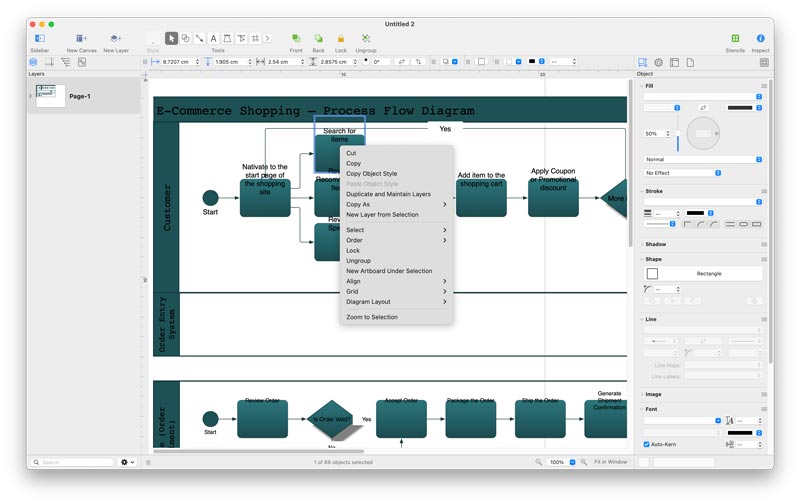The image size is (800, 504).
Task: Select the arrow Selection tool
Action: 171,38
